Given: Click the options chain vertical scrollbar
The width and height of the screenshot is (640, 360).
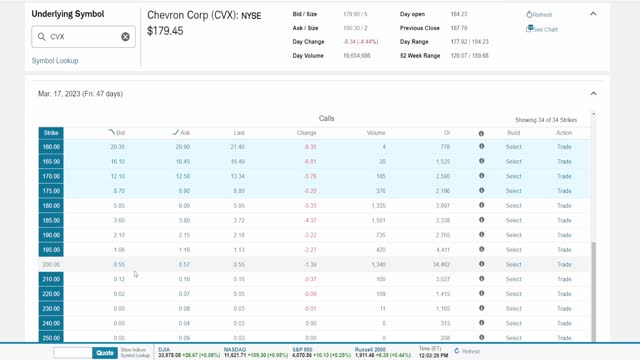Looking at the screenshot, I should [x=593, y=291].
